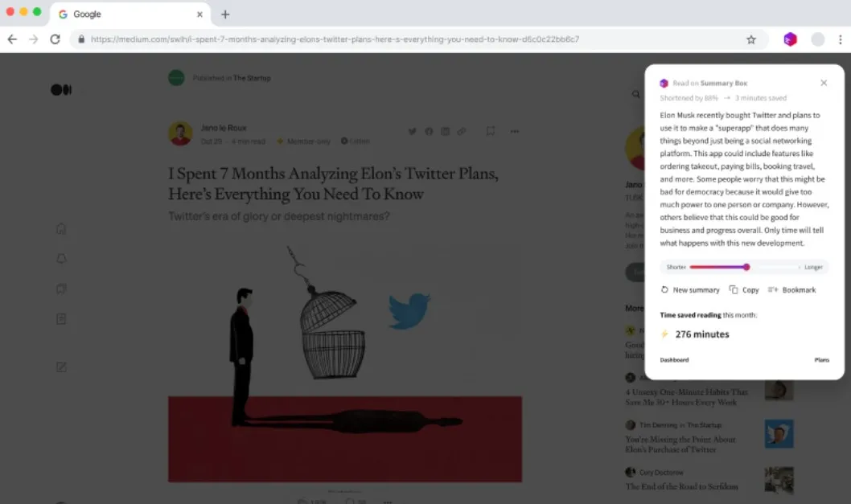Click the Medium search magnifier icon

pyautogui.click(x=635, y=94)
